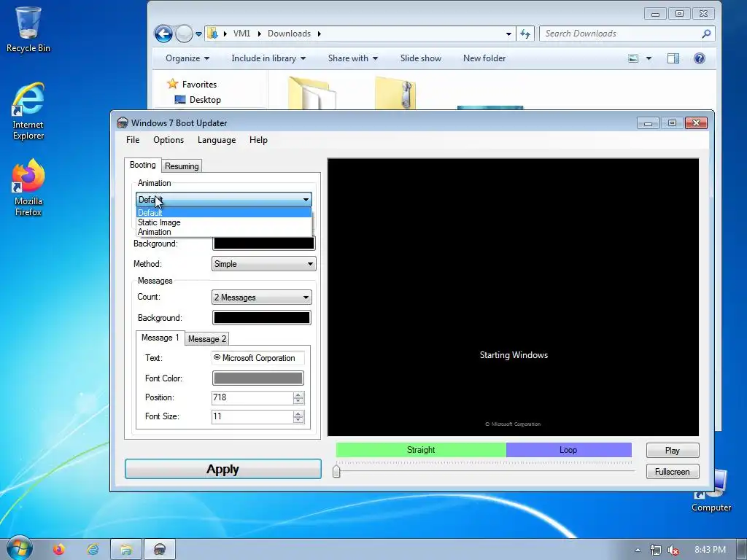Change the Font Color swatch
The height and width of the screenshot is (560, 747).
pos(258,378)
